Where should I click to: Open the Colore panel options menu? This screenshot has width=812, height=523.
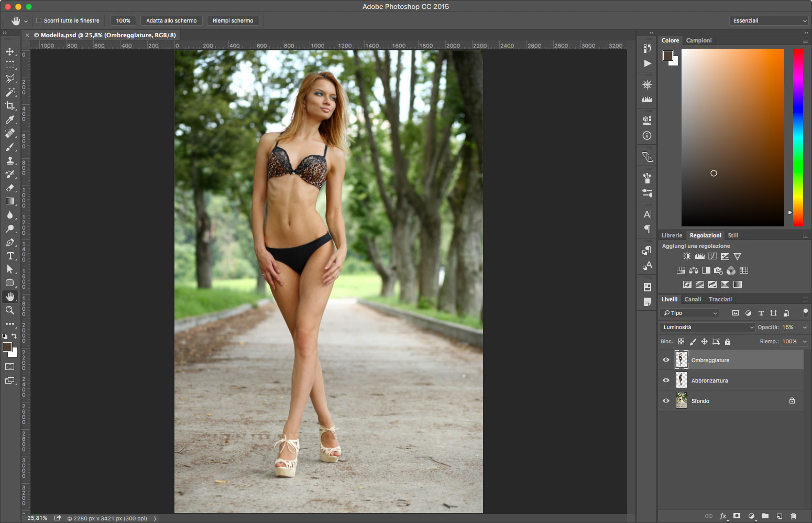[806, 40]
